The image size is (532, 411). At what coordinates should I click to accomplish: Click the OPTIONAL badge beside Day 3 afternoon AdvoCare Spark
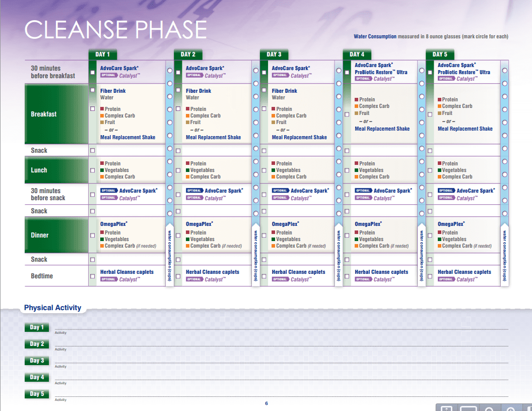(280, 191)
